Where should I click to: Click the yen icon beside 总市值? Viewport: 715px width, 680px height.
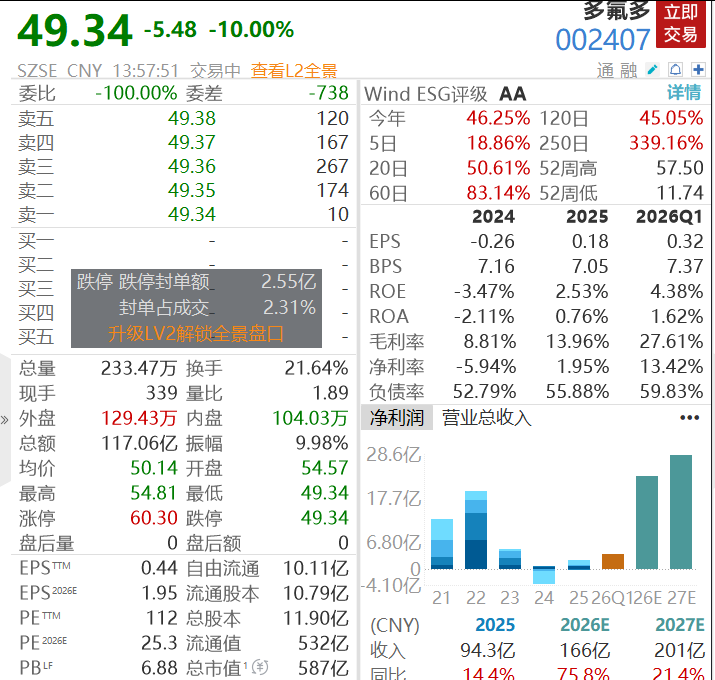260,668
